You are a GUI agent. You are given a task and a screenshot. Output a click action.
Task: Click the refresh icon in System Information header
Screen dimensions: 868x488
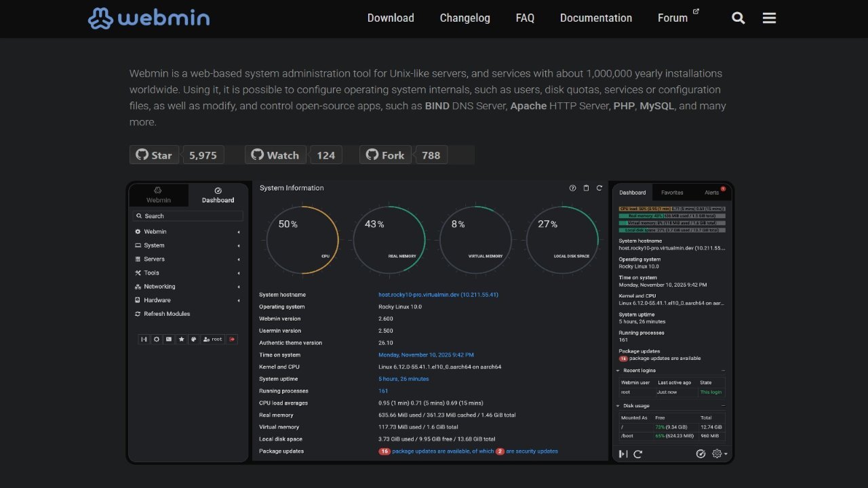tap(599, 188)
